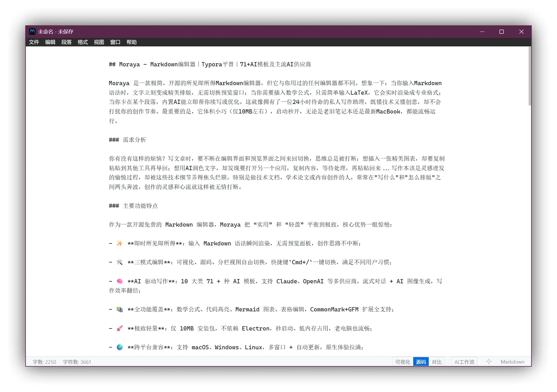Click the Markdown label in status bar
This screenshot has height=392, width=557.
tap(512, 362)
